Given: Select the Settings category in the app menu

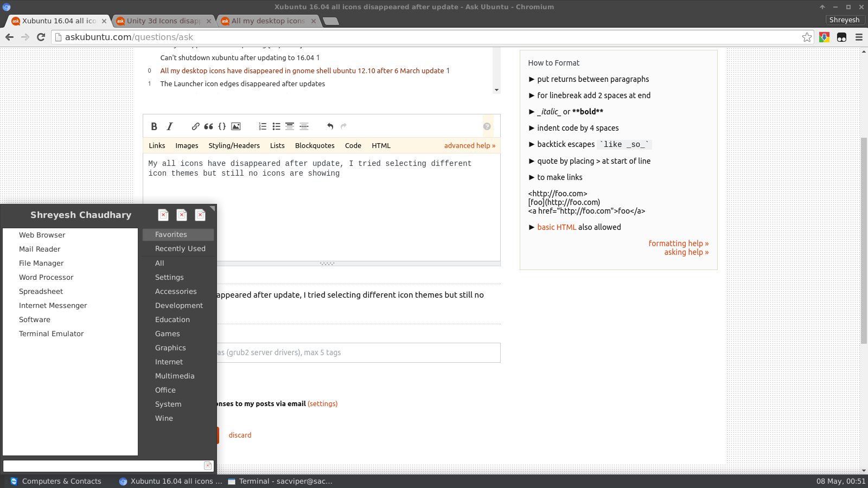Looking at the screenshot, I should pos(169,277).
